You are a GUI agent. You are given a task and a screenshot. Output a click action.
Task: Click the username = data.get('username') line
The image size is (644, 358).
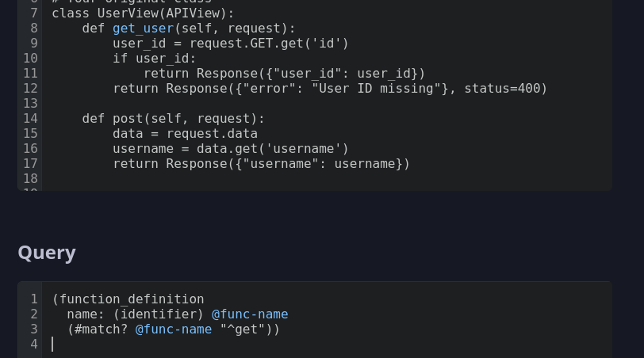(x=231, y=149)
